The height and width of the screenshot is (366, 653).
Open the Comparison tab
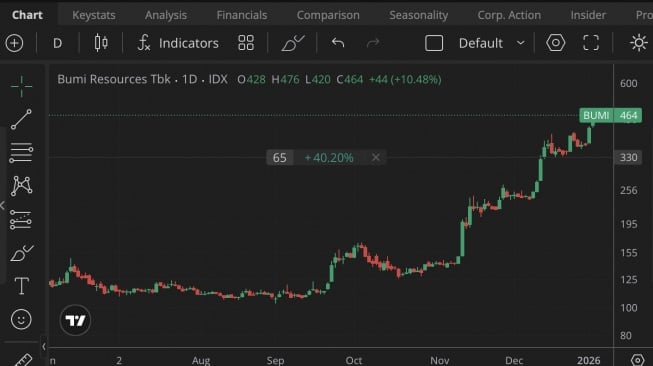[328, 15]
